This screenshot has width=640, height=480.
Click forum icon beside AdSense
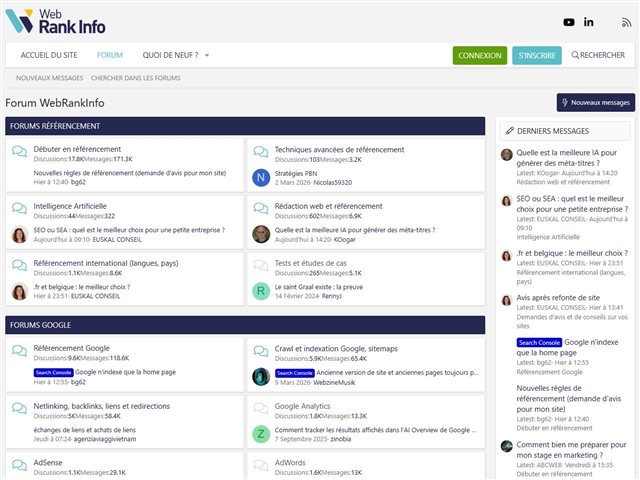(x=19, y=464)
